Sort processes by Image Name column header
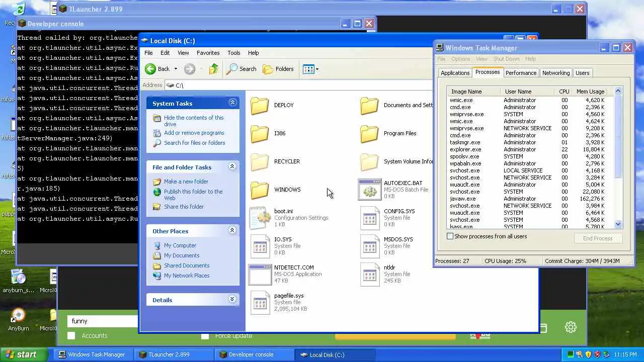 pos(473,92)
